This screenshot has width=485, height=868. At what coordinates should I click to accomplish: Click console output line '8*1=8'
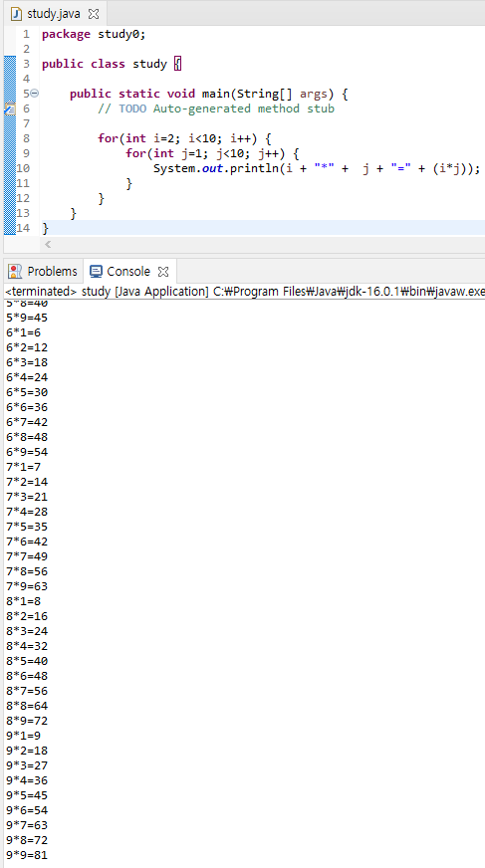coord(23,602)
